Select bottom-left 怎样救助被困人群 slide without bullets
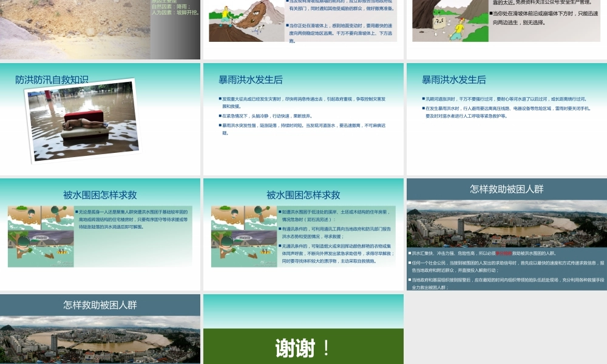 [x=100, y=329]
